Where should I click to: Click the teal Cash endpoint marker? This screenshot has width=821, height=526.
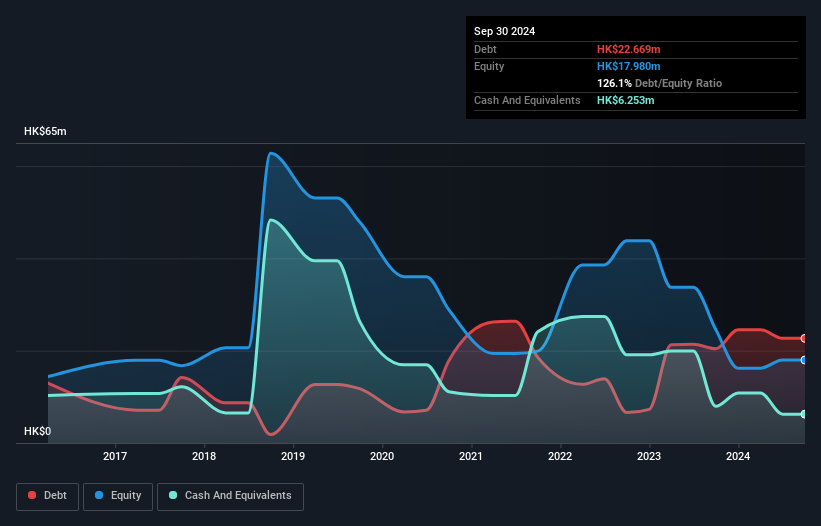pos(804,414)
